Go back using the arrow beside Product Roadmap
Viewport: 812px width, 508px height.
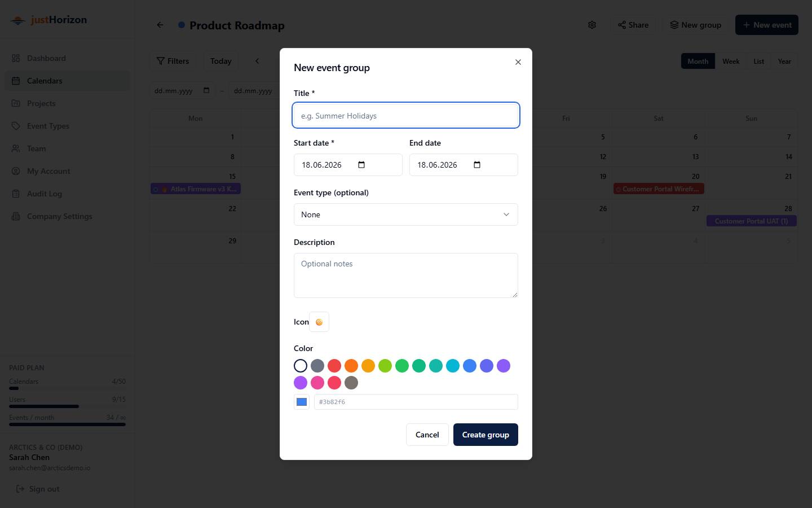coord(160,25)
